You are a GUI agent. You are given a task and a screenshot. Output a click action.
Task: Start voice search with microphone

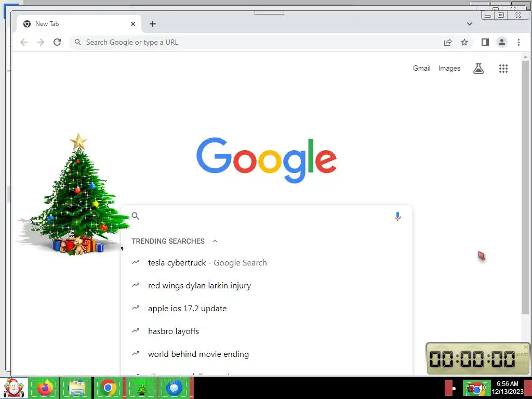coord(397,216)
